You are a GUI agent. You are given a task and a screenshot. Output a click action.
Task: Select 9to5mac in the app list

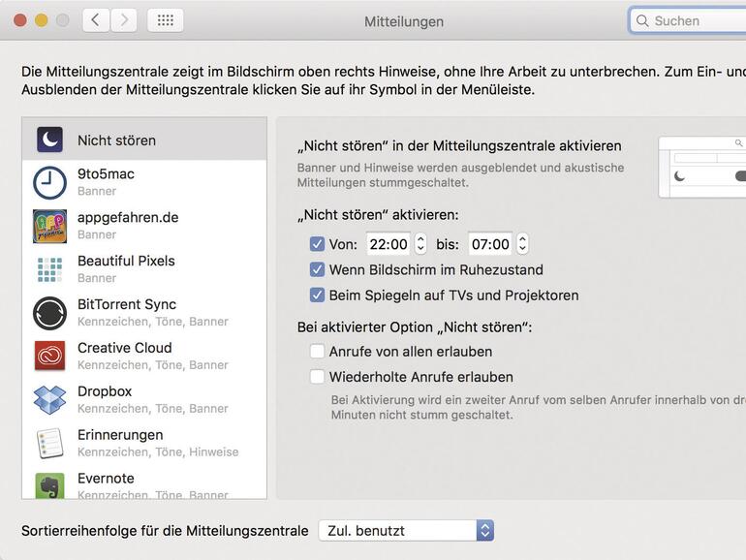(x=144, y=183)
